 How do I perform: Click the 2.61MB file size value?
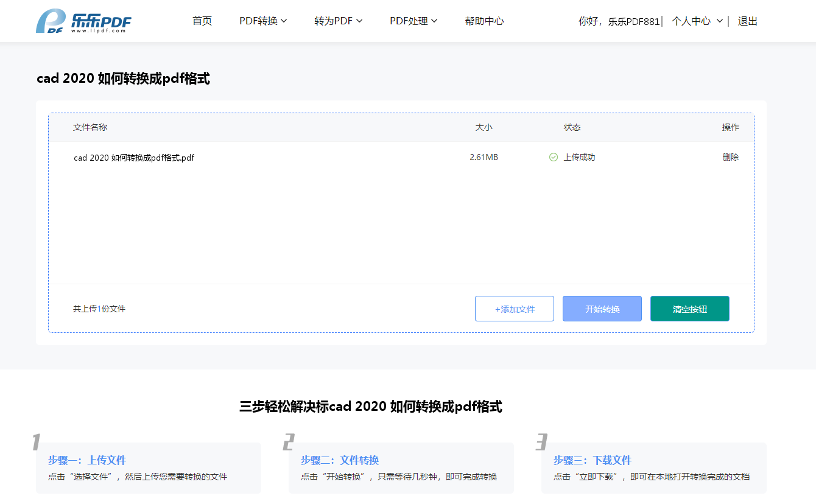[484, 157]
